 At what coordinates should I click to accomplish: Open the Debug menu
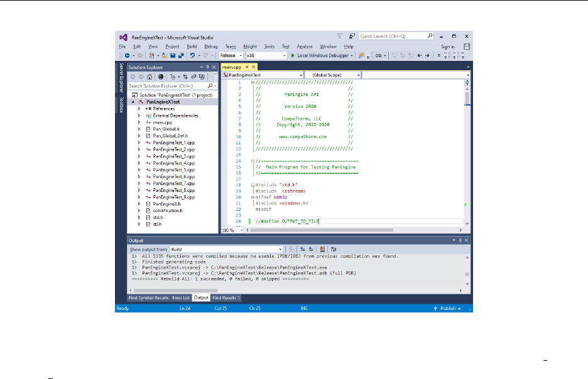pos(210,46)
